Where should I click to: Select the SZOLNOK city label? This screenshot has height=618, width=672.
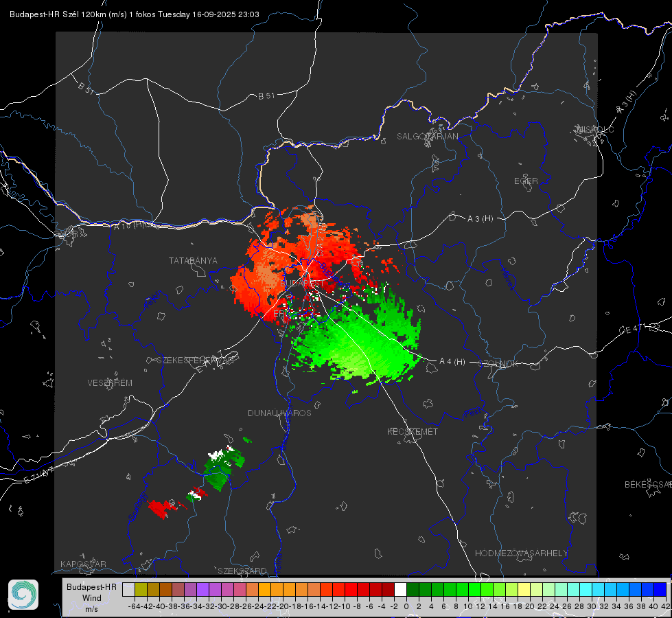499,363
